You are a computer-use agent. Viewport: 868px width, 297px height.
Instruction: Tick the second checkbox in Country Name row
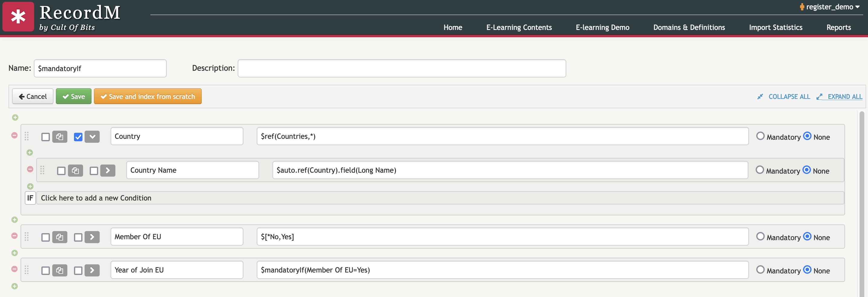pyautogui.click(x=94, y=171)
